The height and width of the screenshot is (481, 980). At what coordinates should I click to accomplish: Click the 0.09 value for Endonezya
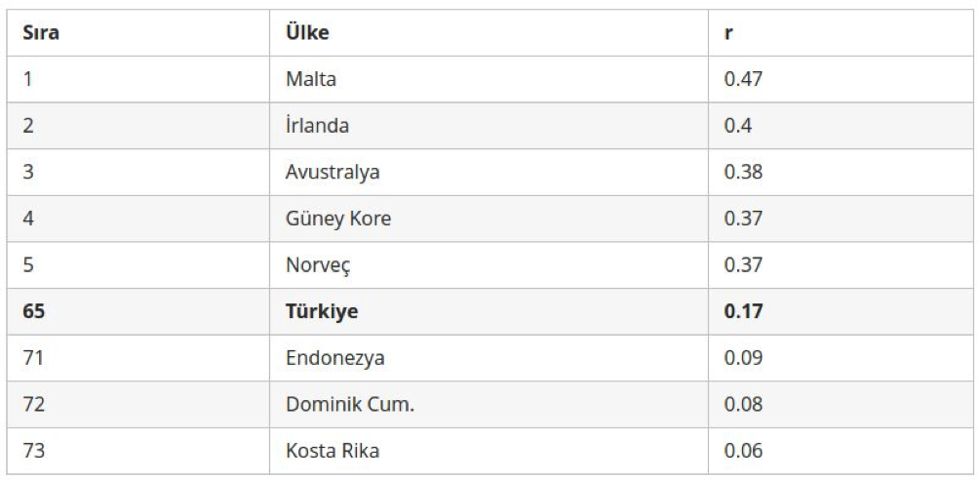point(743,358)
